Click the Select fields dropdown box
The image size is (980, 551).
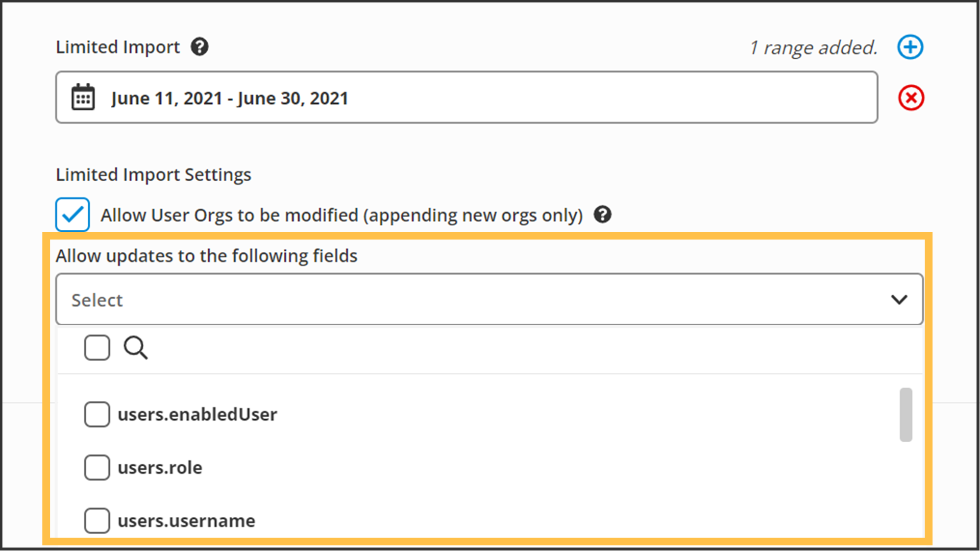point(459,299)
